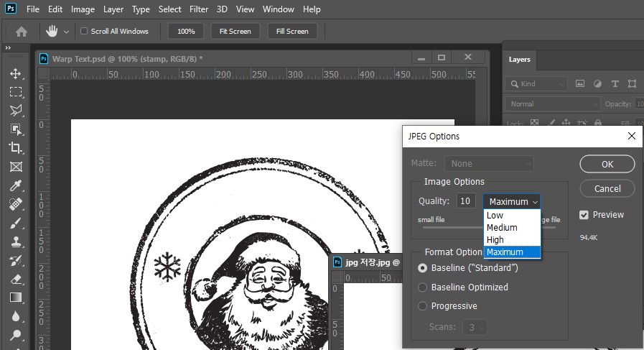The height and width of the screenshot is (350, 644).
Task: Select Baseline ("Standard") format option
Action: tap(422, 268)
